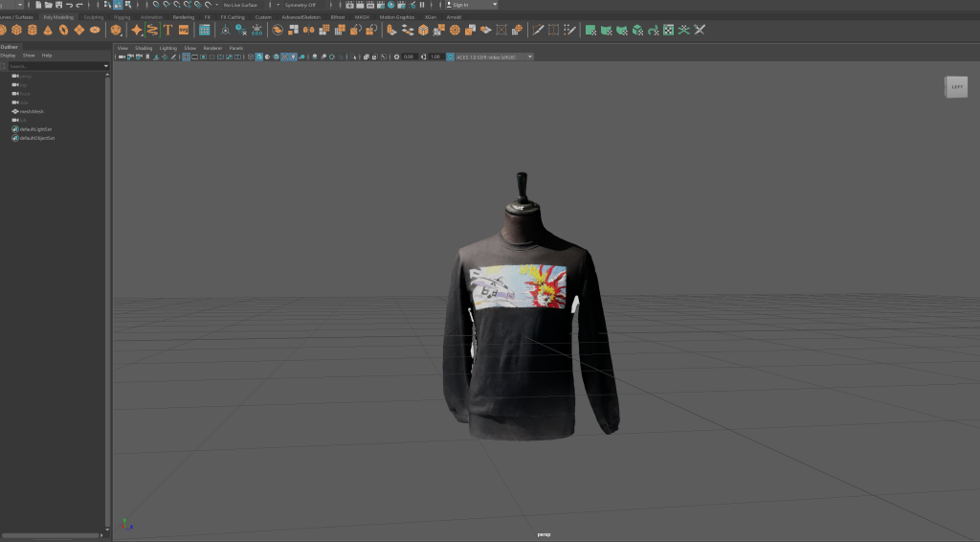Switch to the Rendering shelf tab
Viewport: 980px width, 542px height.
pyautogui.click(x=183, y=17)
